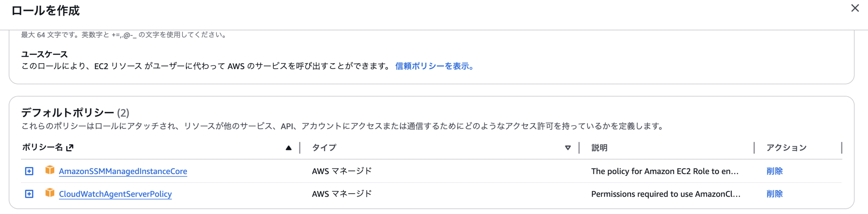Expand the AmazonSSMManagedInstanceCore policy row

[x=29, y=171]
